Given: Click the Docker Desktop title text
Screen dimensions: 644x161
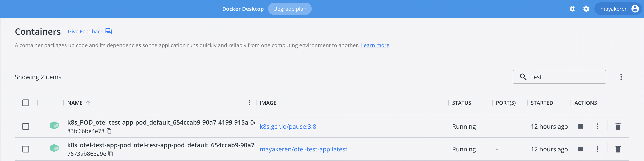Looking at the screenshot, I should [x=243, y=9].
